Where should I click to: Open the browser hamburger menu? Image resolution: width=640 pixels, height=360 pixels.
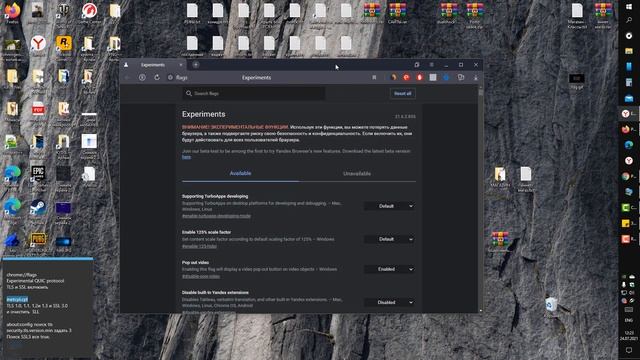click(431, 64)
